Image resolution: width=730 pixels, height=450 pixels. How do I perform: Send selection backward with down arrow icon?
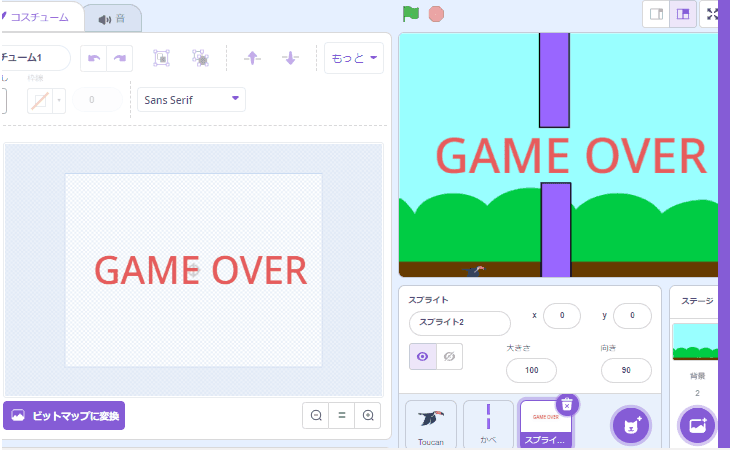tap(290, 59)
